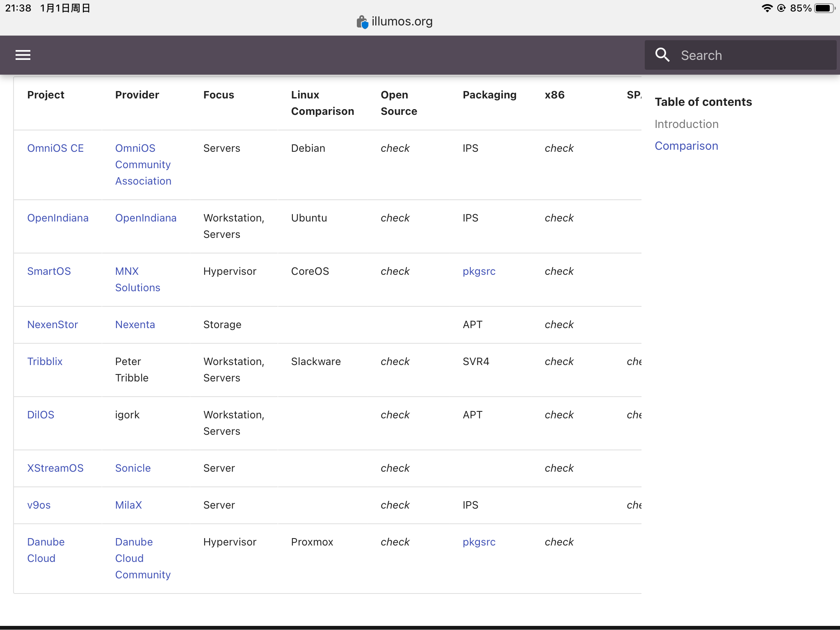Select Comparison in table of contents

pos(686,146)
